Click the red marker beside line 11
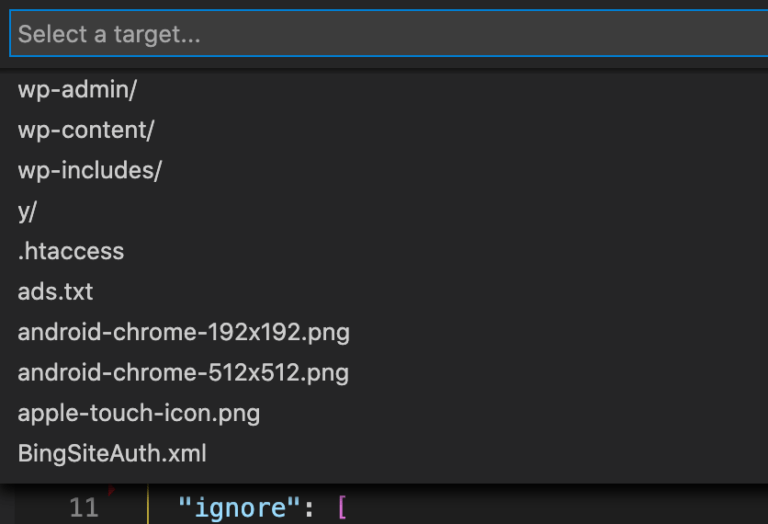The width and height of the screenshot is (768, 524). (111, 491)
